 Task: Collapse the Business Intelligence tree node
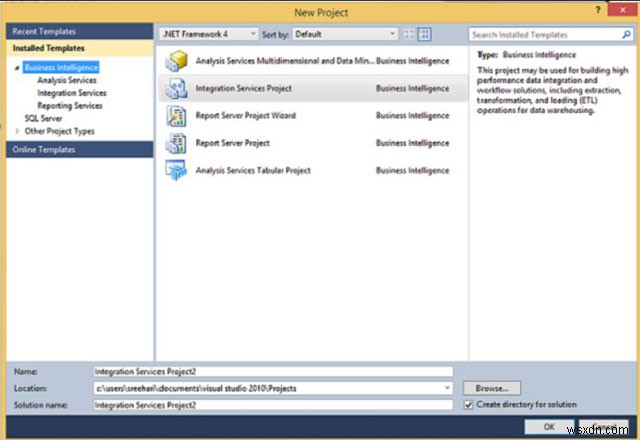coord(17,68)
